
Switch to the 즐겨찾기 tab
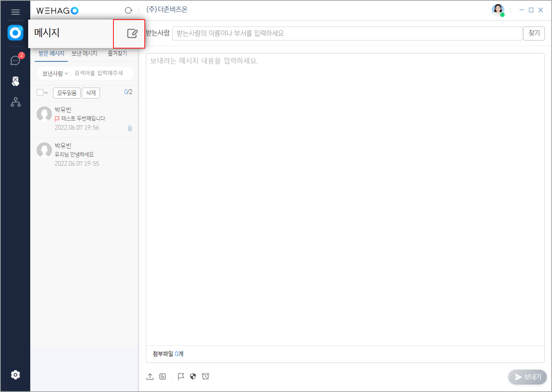click(x=117, y=53)
